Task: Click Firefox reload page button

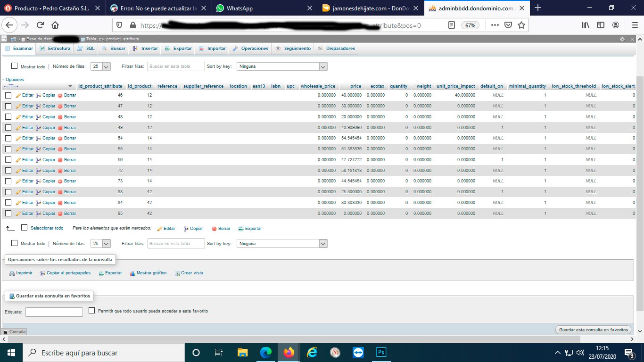Action: click(x=40, y=25)
